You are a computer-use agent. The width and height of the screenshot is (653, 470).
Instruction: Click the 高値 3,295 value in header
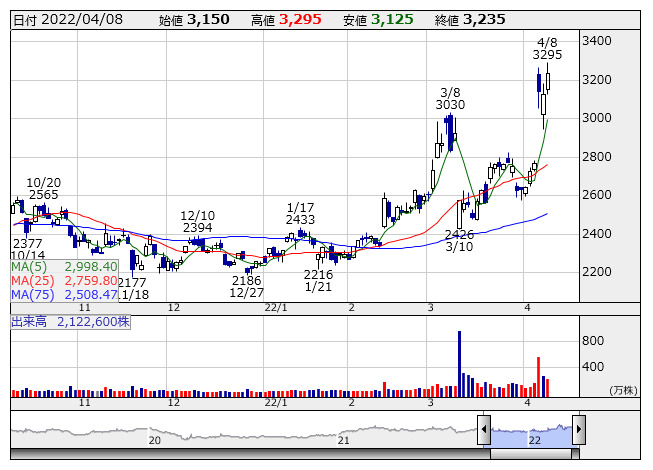pos(300,19)
